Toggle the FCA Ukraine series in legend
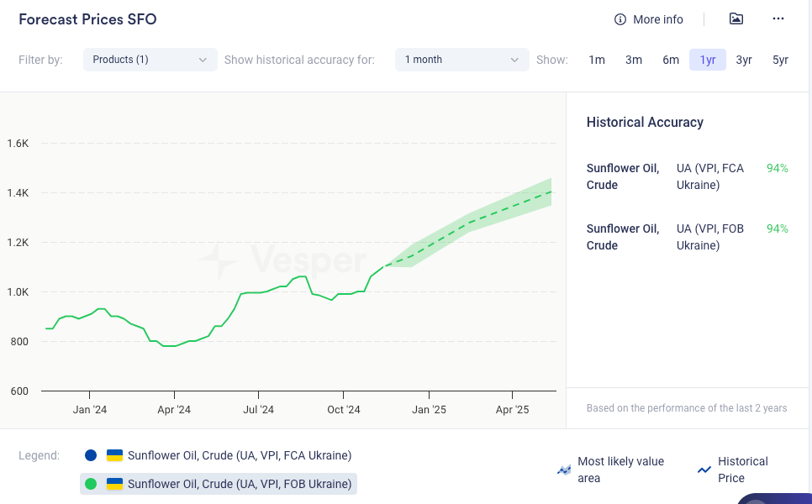This screenshot has width=812, height=504. pos(239,455)
